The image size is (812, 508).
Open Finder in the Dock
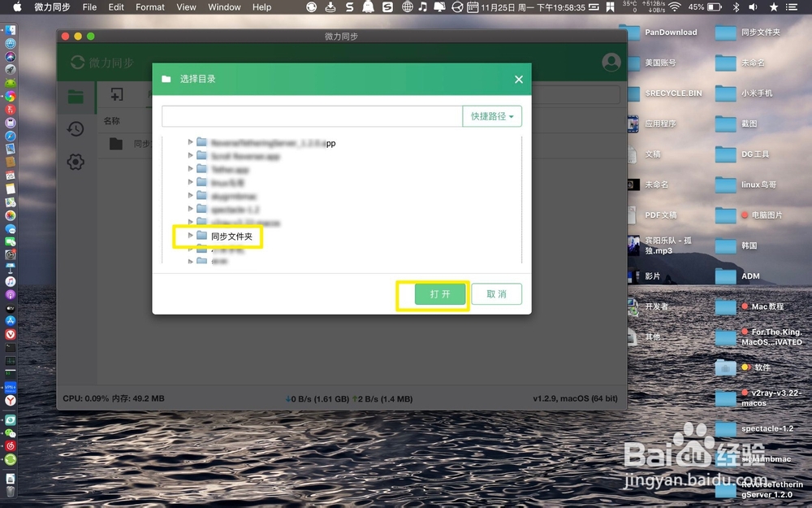pyautogui.click(x=10, y=31)
